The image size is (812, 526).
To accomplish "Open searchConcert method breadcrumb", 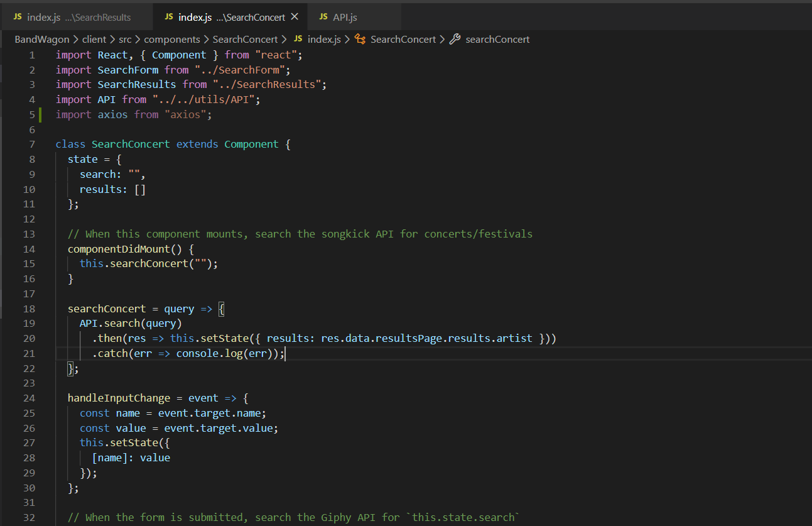I will pyautogui.click(x=497, y=39).
